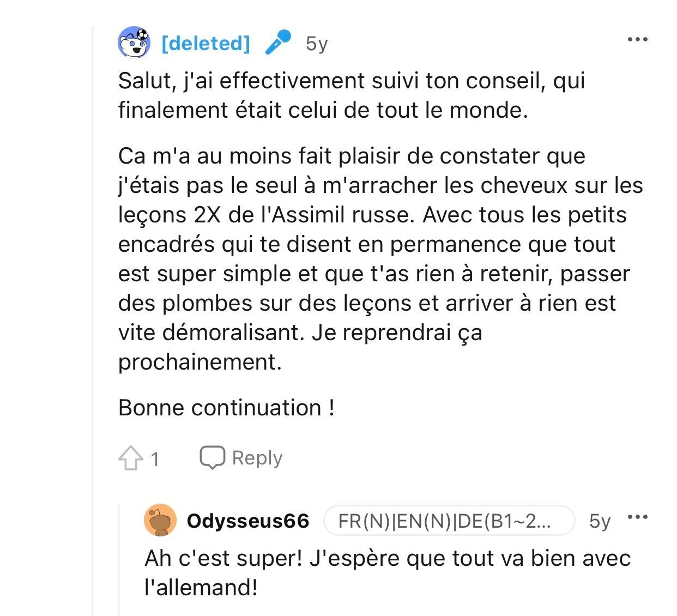Click Odysseus66's orange avatar

(x=160, y=521)
